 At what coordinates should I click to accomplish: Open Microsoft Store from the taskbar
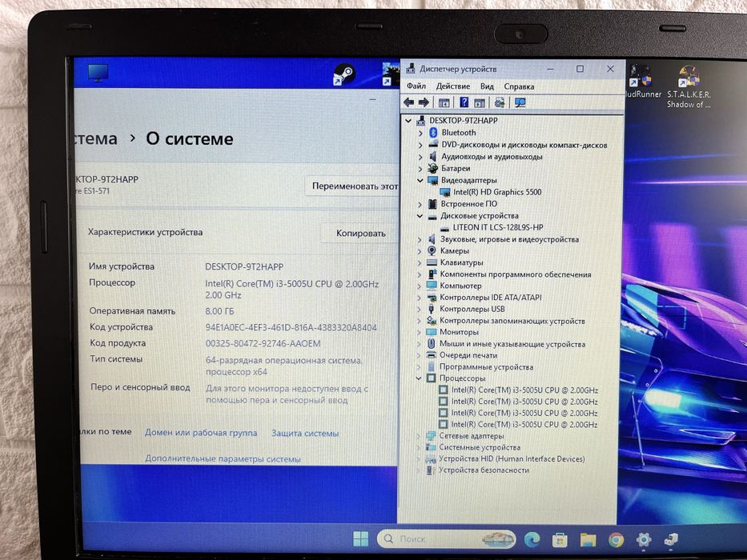click(x=560, y=539)
